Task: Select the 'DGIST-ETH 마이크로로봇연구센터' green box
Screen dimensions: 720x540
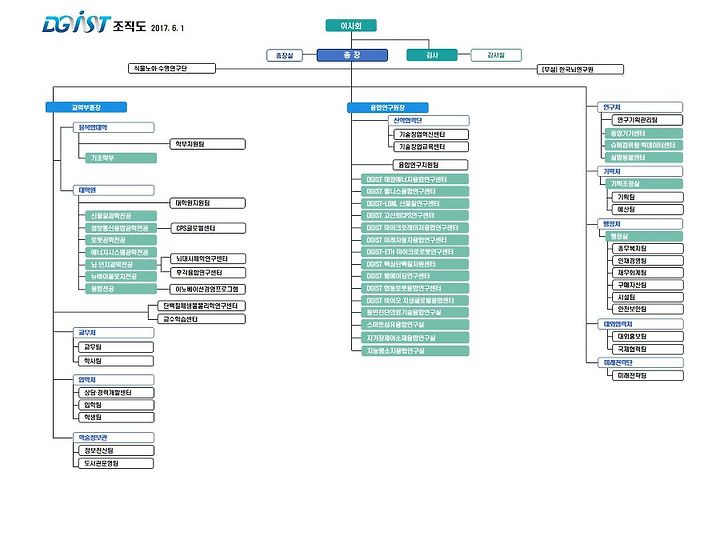Action: coord(415,252)
